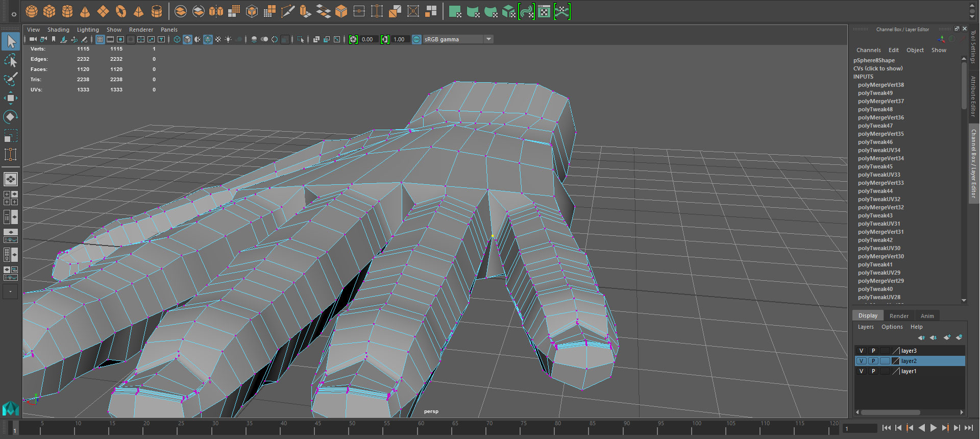Open the toolbox layout dropdown arrow
This screenshot has width=980, height=439.
point(10,291)
